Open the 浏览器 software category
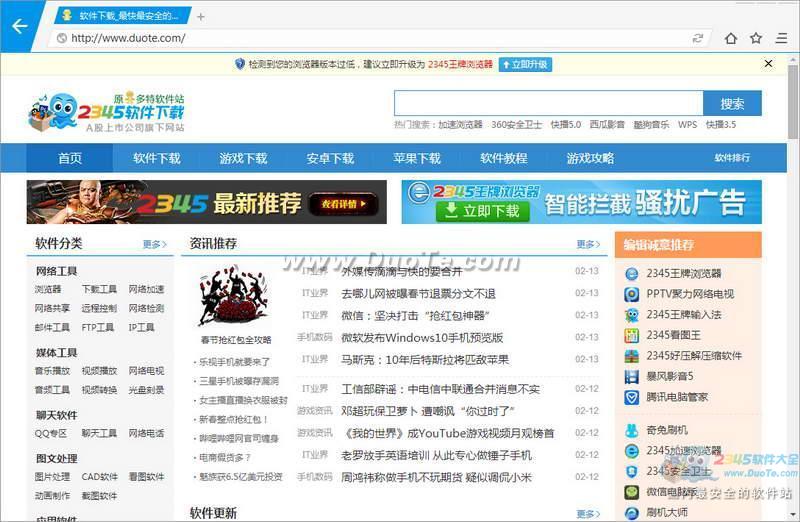800x522 pixels. pos(48,289)
